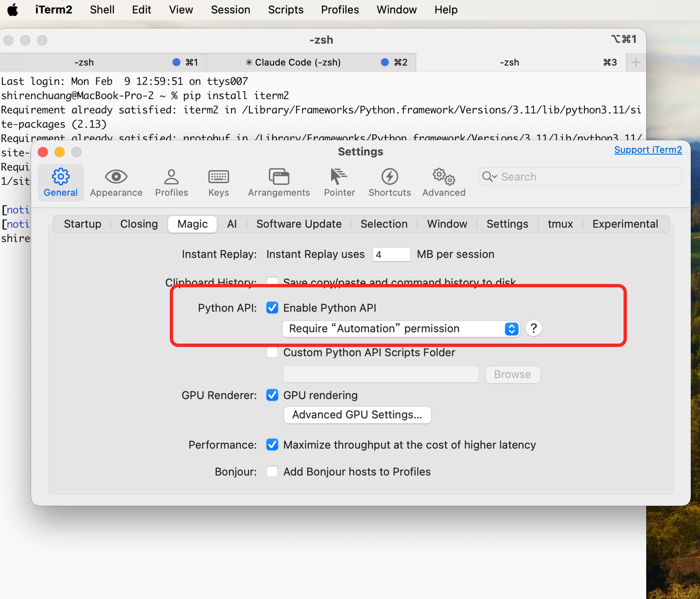Enable Add Bonjour hosts to Profiles
This screenshot has width=700, height=599.
272,472
